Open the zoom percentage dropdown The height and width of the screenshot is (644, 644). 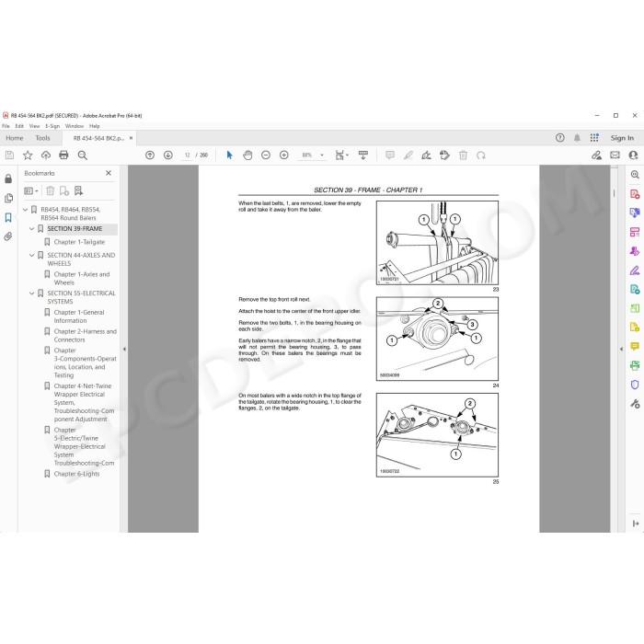[x=322, y=155]
